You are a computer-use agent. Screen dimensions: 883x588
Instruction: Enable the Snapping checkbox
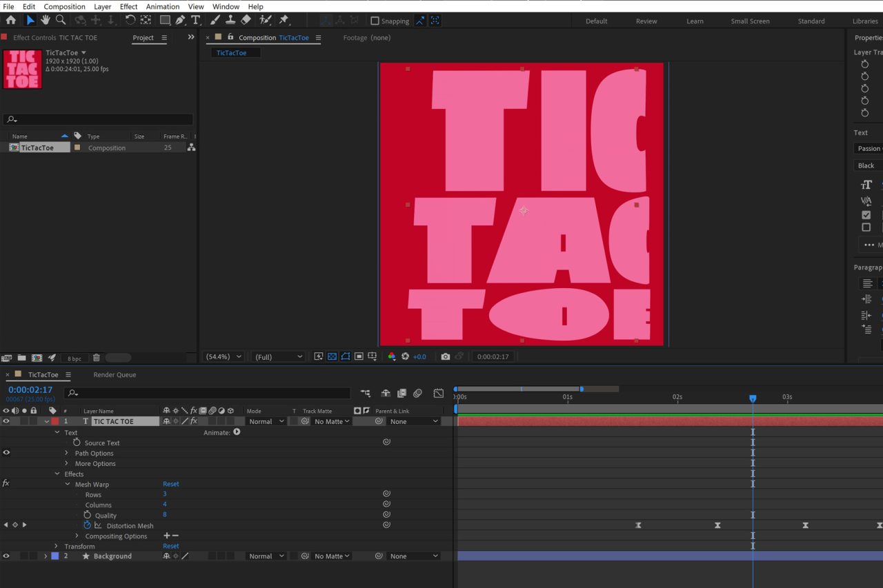tap(375, 21)
